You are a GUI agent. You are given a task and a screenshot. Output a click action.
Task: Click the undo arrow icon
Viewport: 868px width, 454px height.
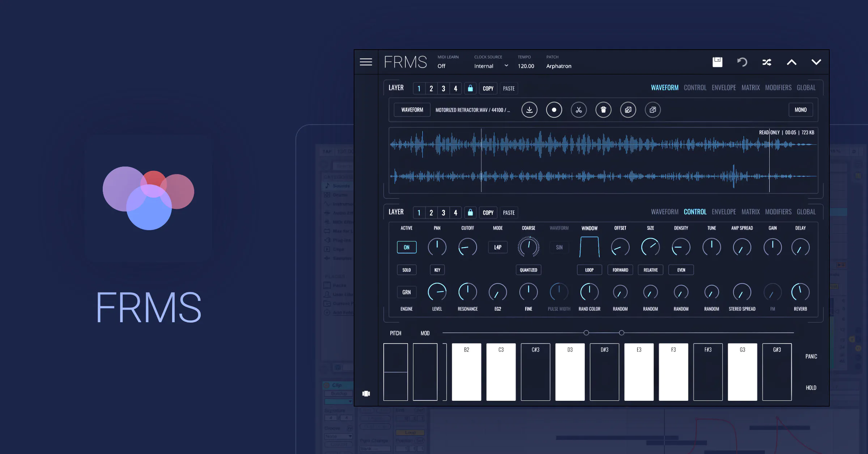click(742, 62)
